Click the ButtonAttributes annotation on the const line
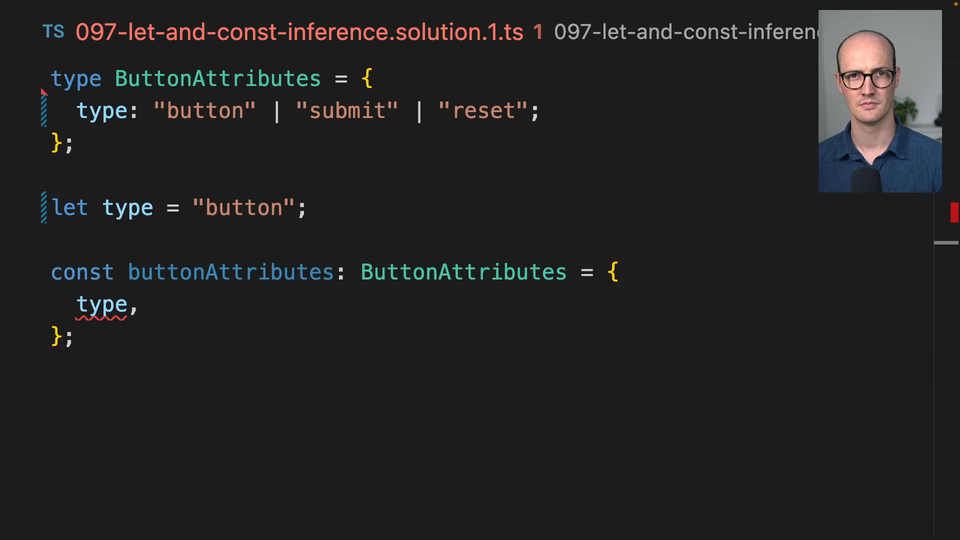Image resolution: width=960 pixels, height=540 pixels. (463, 272)
